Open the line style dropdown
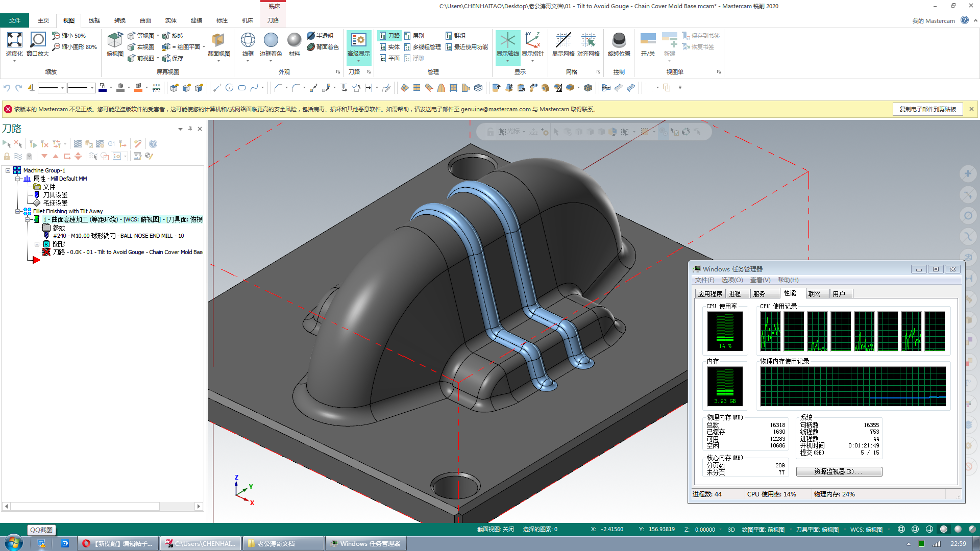 click(62, 88)
